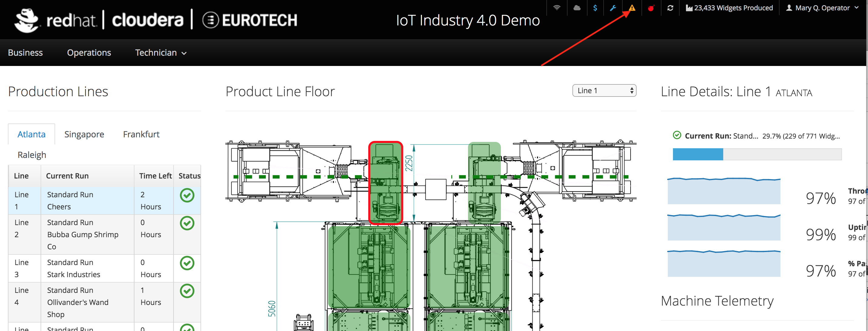This screenshot has width=868, height=331.
Task: Click the Operations menu item
Action: click(88, 53)
